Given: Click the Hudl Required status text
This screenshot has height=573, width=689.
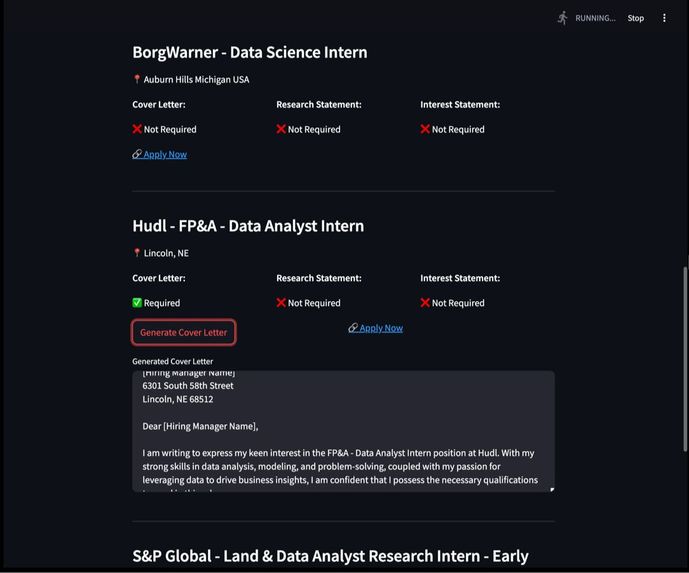Looking at the screenshot, I should [x=162, y=303].
